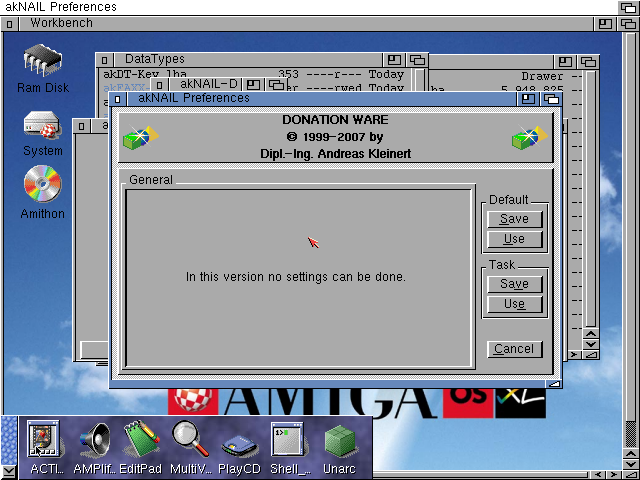Close the DataTypes window
This screenshot has height=480, width=640.
pyautogui.click(x=104, y=60)
